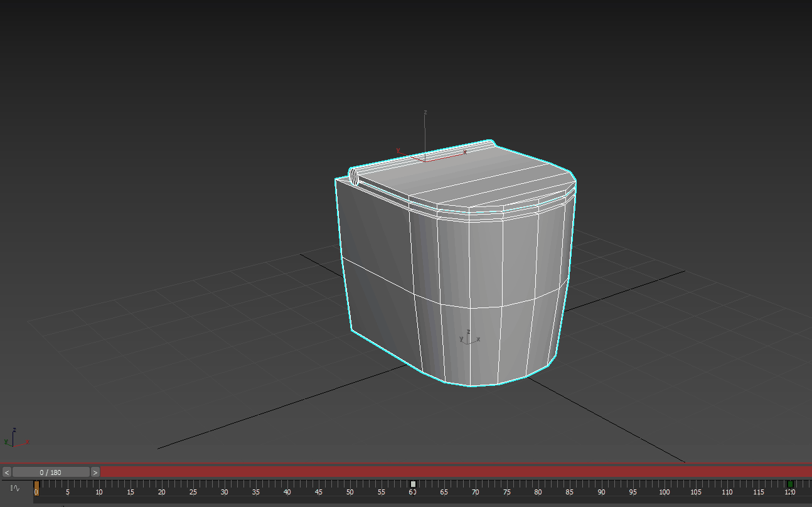Click the world axis tripod icon

14,439
